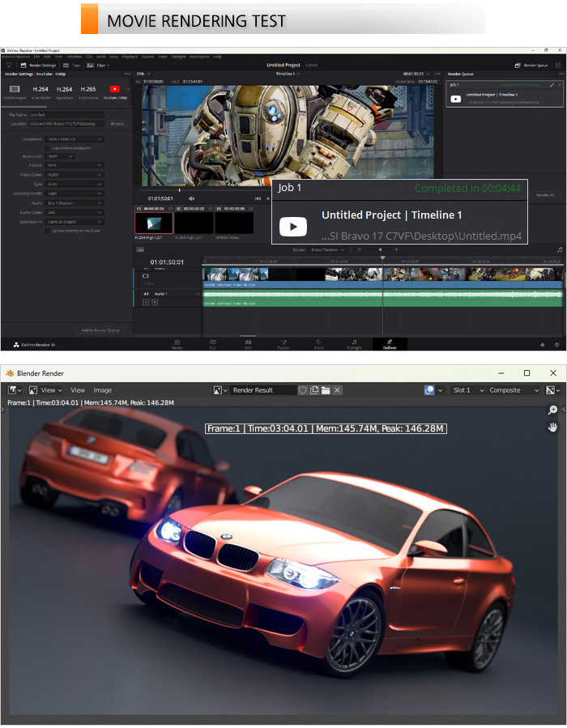Select the pan hand tool in Blender Render
Image resolution: width=567 pixels, height=728 pixels.
tap(553, 427)
